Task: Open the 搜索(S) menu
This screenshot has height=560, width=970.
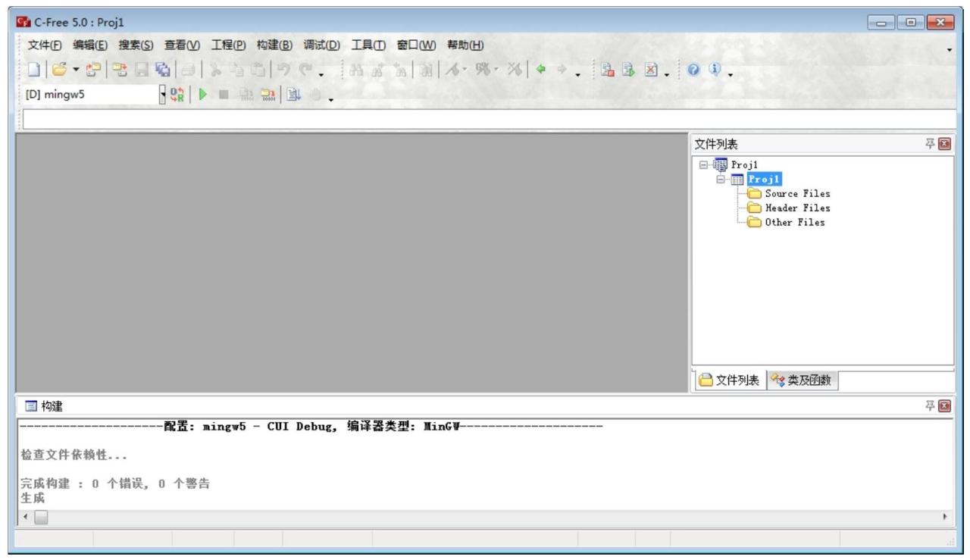Action: [x=136, y=45]
